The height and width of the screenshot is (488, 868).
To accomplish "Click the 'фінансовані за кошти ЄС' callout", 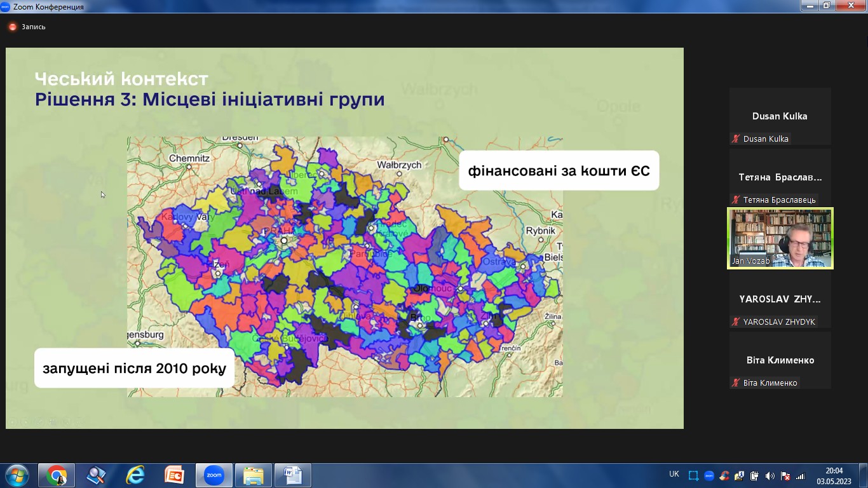I will pos(559,170).
